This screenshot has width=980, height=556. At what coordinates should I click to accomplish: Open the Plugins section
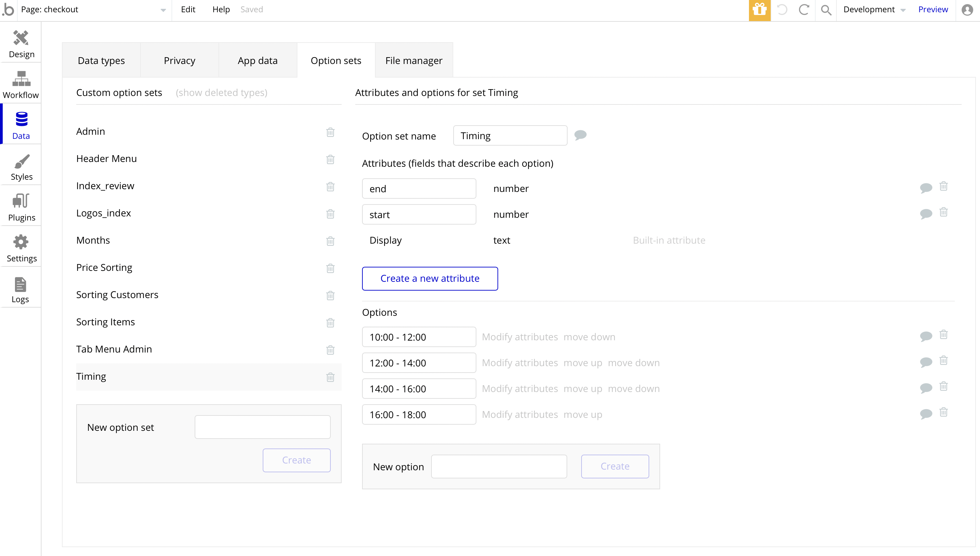(21, 207)
